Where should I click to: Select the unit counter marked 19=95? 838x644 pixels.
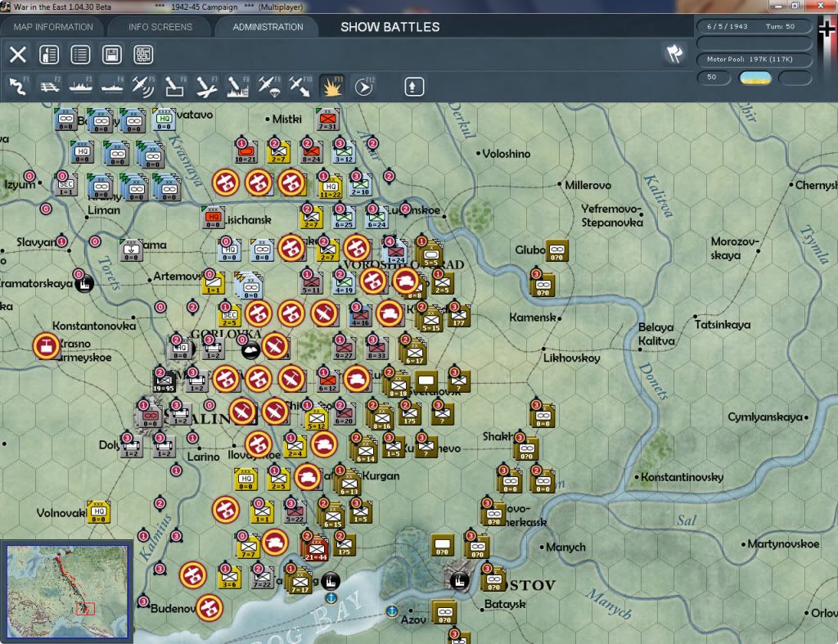point(164,381)
